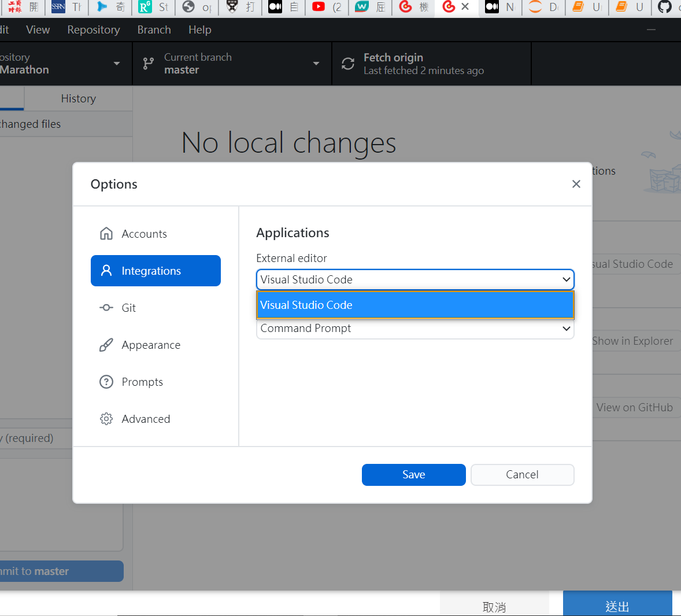Expand the External editor dropdown
This screenshot has width=681, height=616.
pyautogui.click(x=414, y=279)
